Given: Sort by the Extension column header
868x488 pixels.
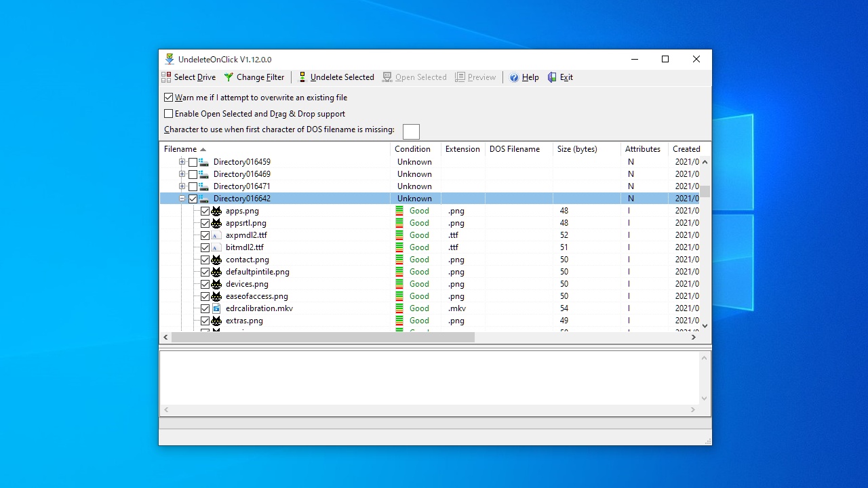Looking at the screenshot, I should [463, 149].
